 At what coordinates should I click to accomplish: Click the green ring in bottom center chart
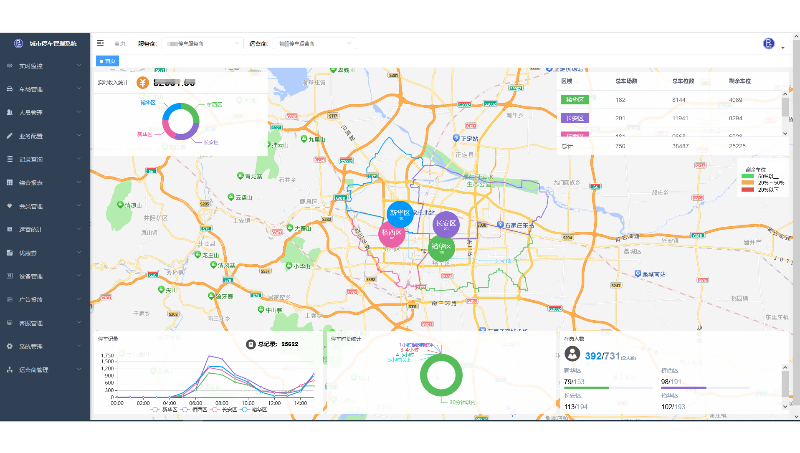[x=441, y=375]
